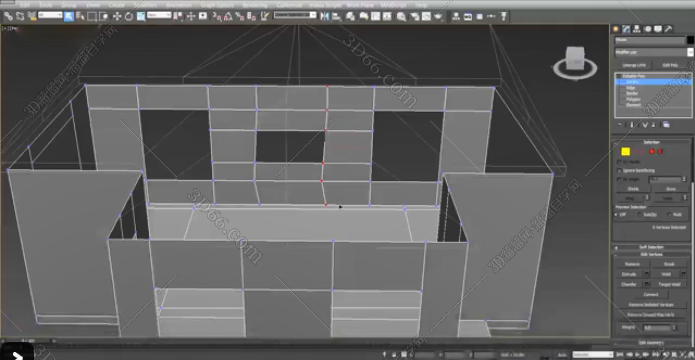The height and width of the screenshot is (360, 695).
Task: Click the Grow selection button
Action: [671, 189]
